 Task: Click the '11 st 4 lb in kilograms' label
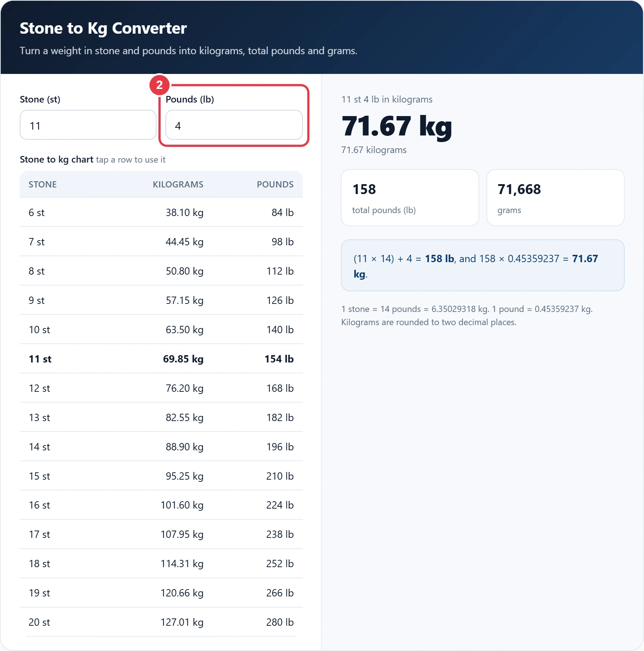[387, 100]
